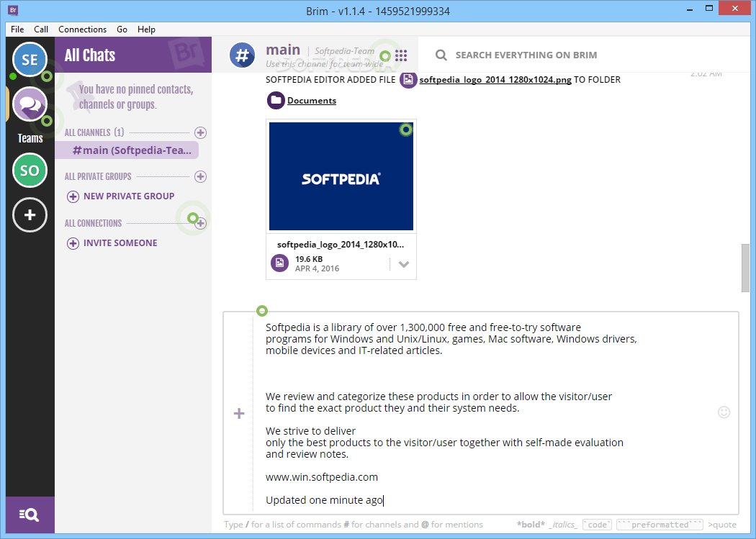Screen dimensions: 756x539
Task: Click the Brim app icon in title bar
Action: (13, 9)
